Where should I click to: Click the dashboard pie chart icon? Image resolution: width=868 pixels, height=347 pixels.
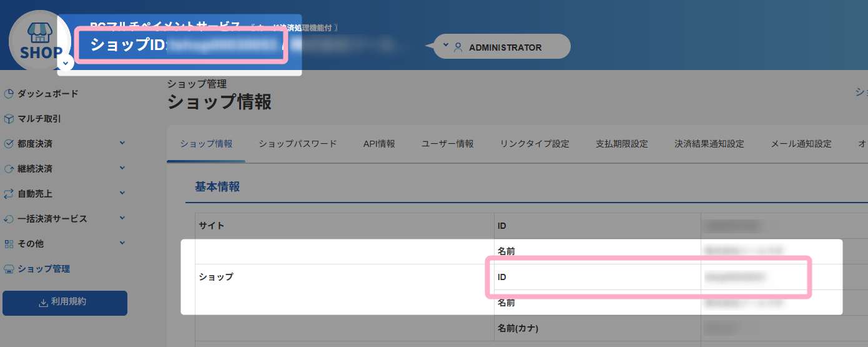9,94
